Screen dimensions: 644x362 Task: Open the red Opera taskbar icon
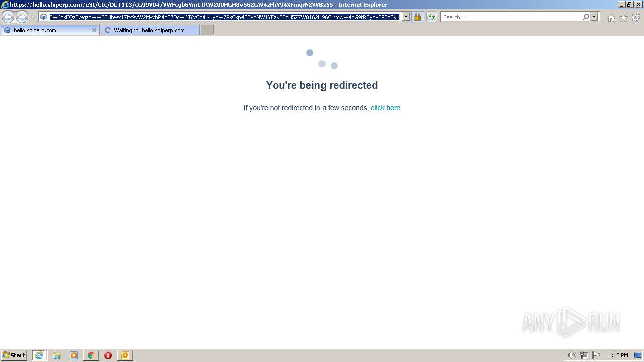108,355
